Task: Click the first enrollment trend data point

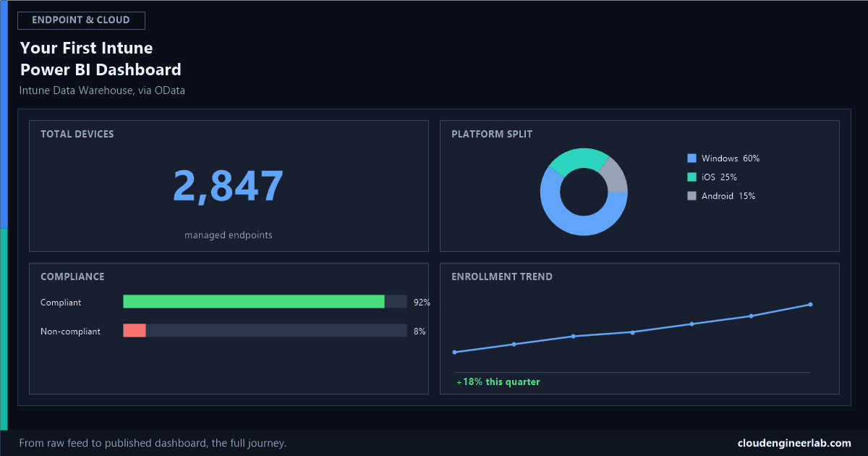Action: (x=454, y=352)
